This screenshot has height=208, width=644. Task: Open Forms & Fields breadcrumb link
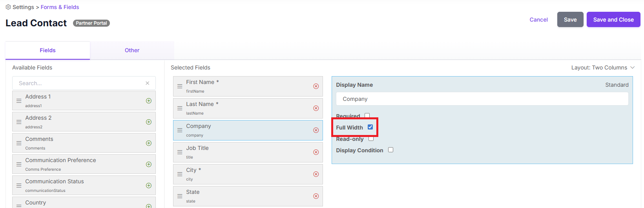[60, 7]
